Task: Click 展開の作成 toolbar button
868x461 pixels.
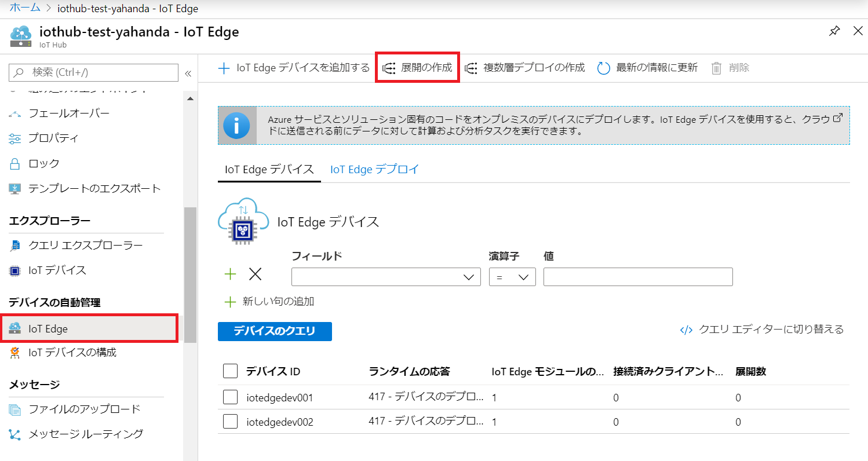Action: pos(418,68)
